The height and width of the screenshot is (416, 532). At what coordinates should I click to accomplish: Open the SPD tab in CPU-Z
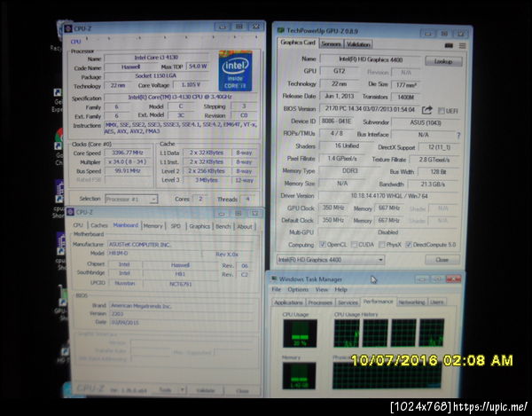click(x=176, y=226)
